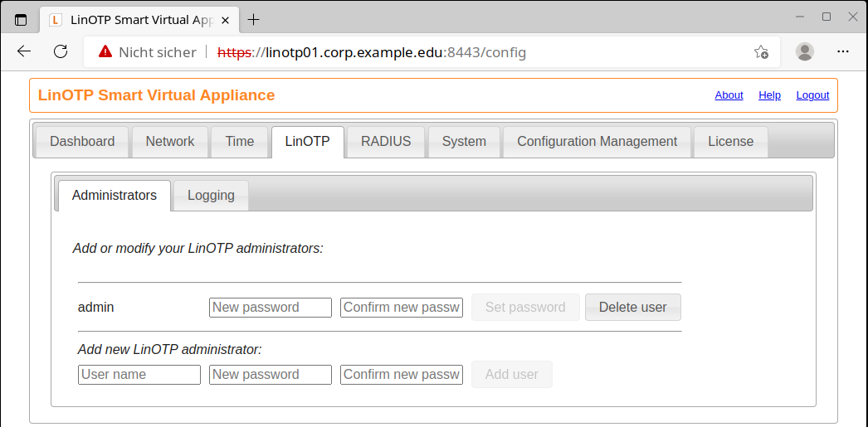
Task: Go to the License tab
Action: click(730, 141)
